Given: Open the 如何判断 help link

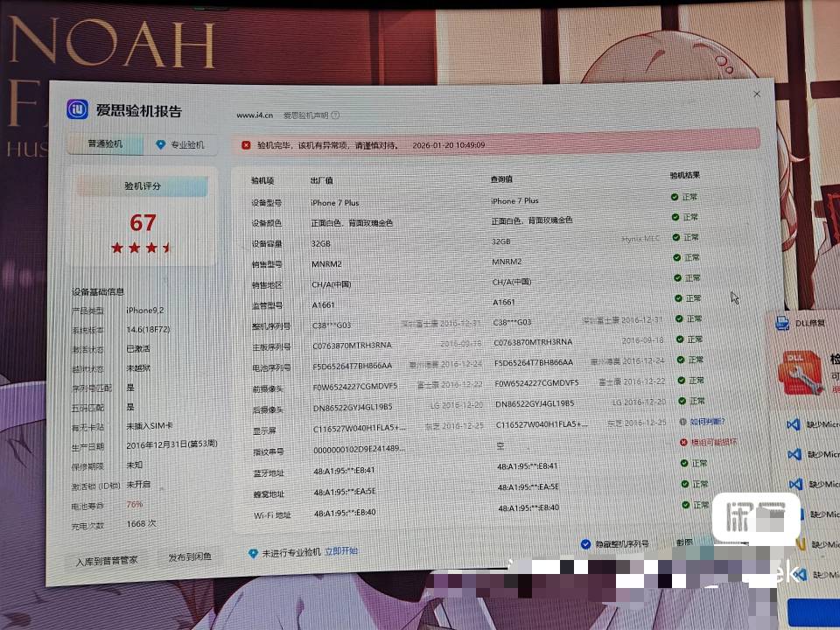Looking at the screenshot, I should [x=705, y=422].
